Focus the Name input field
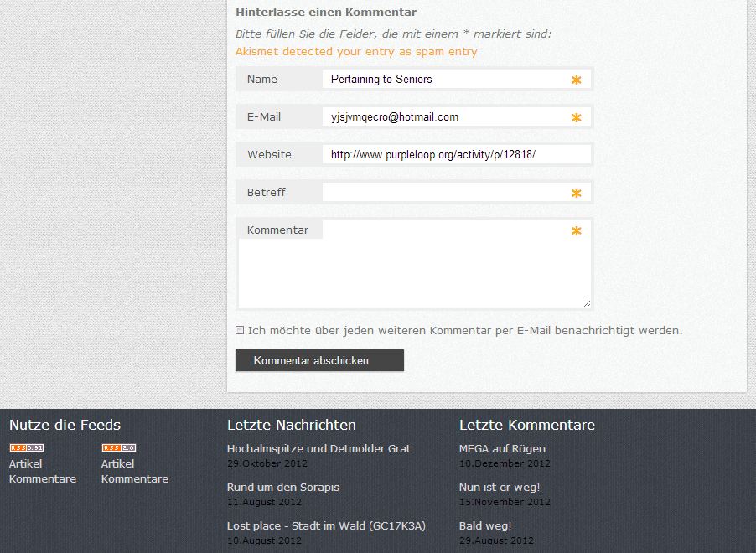Viewport: 756px width, 553px height. coord(444,80)
